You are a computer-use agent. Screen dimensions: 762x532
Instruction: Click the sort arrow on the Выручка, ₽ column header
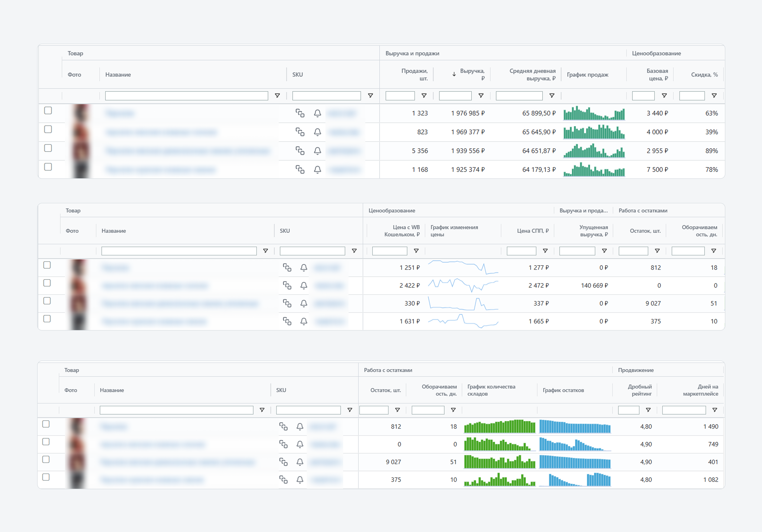tap(454, 74)
